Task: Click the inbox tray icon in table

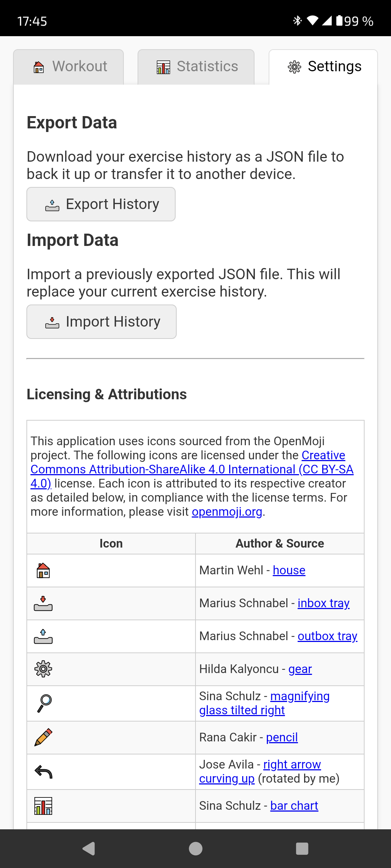Action: 43,603
